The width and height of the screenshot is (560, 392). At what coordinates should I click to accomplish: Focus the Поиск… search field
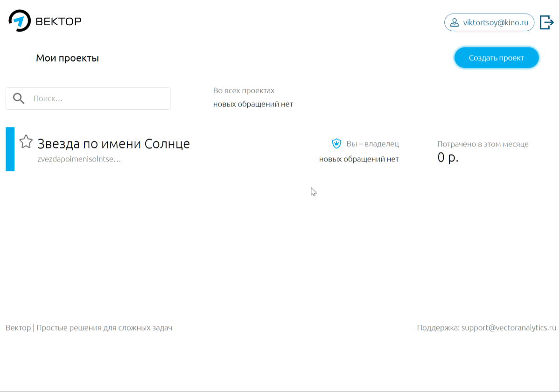coord(99,98)
